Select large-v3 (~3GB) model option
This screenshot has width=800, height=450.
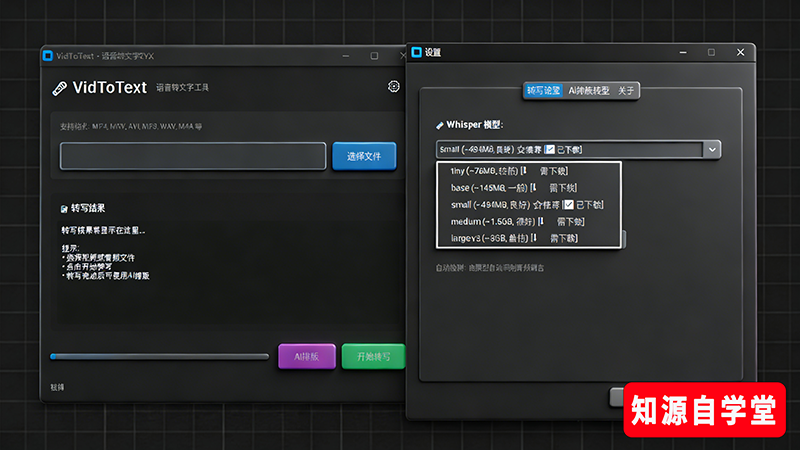pyautogui.click(x=529, y=238)
